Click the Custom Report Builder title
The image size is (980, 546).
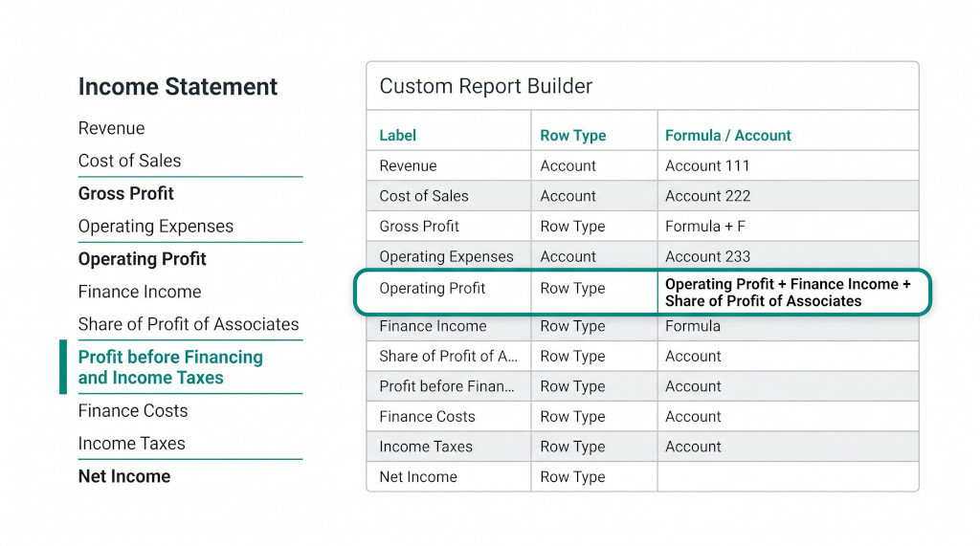(x=485, y=86)
